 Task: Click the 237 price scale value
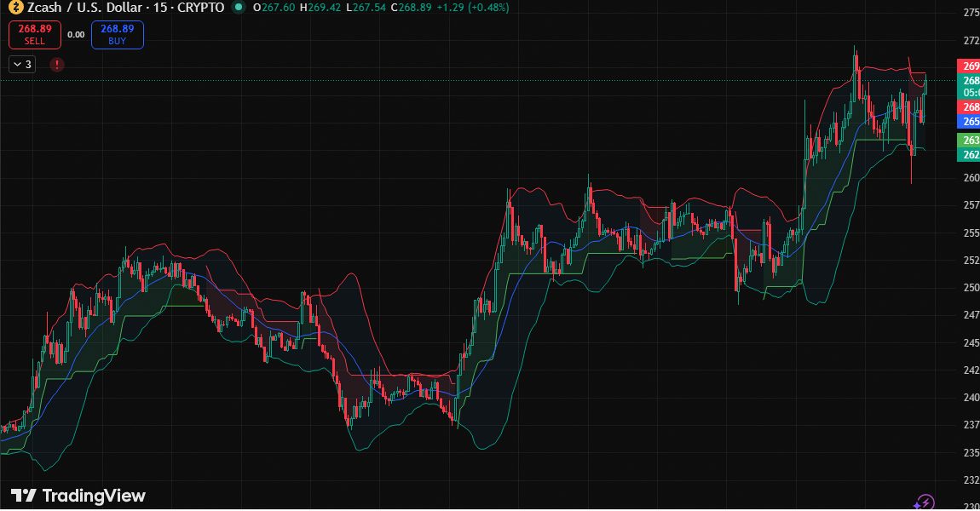(971, 425)
